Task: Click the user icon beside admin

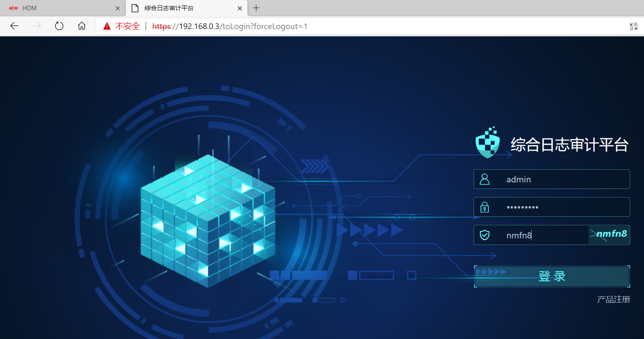Action: [x=485, y=179]
